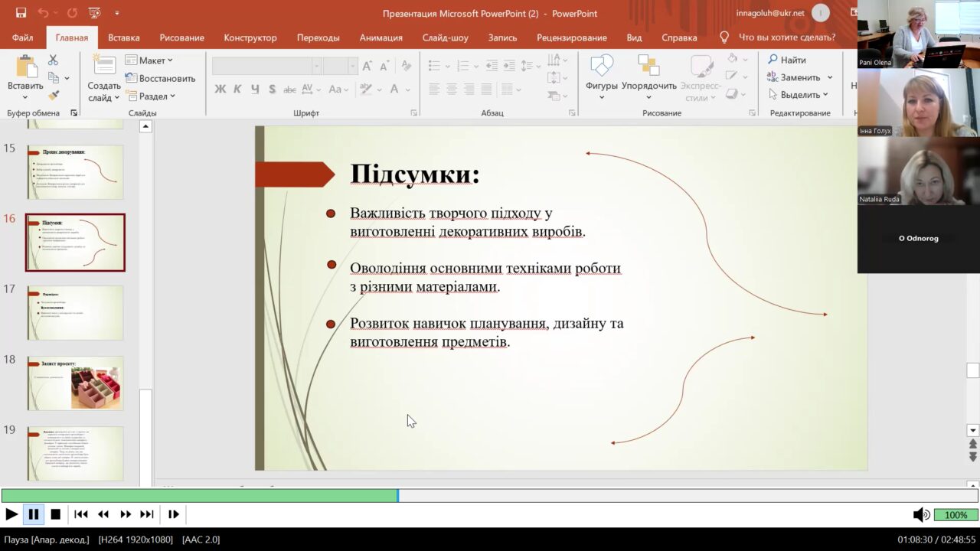Click the Восстановить reset button
The image size is (980, 551).
pyautogui.click(x=160, y=78)
